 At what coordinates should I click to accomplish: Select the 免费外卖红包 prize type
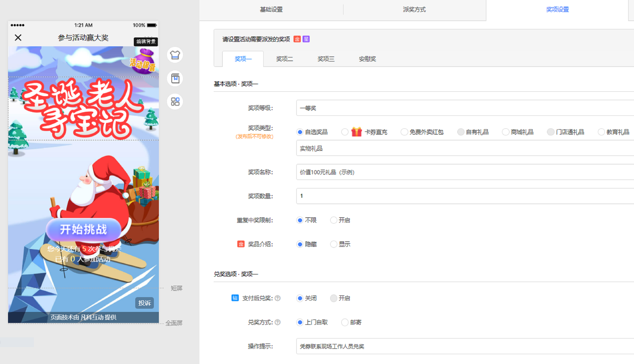[x=404, y=132]
